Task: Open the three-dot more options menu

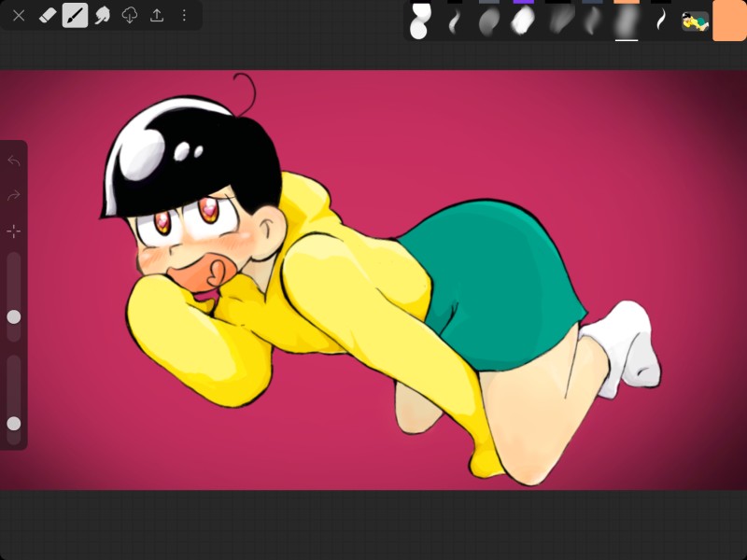Action: click(184, 16)
